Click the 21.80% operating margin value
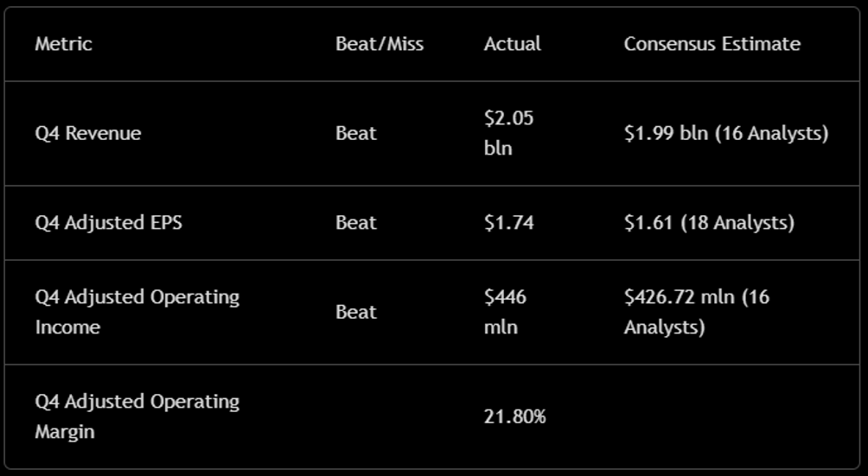Image resolution: width=868 pixels, height=476 pixels. point(514,416)
